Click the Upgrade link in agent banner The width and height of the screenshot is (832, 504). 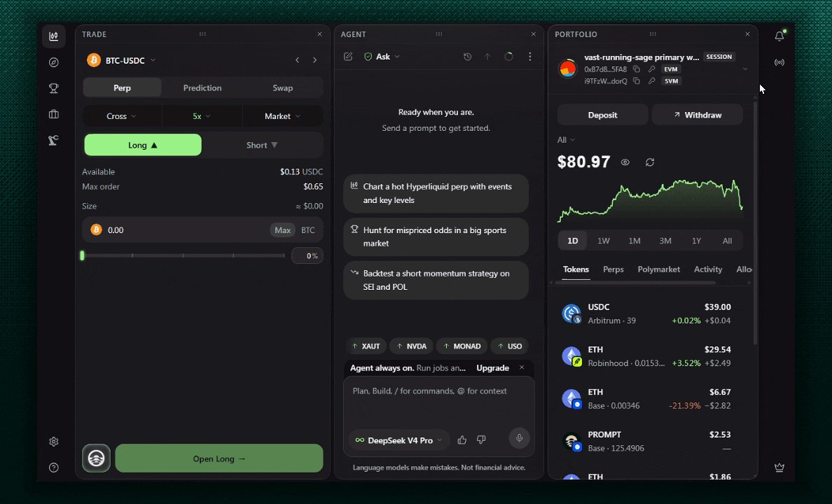point(492,367)
